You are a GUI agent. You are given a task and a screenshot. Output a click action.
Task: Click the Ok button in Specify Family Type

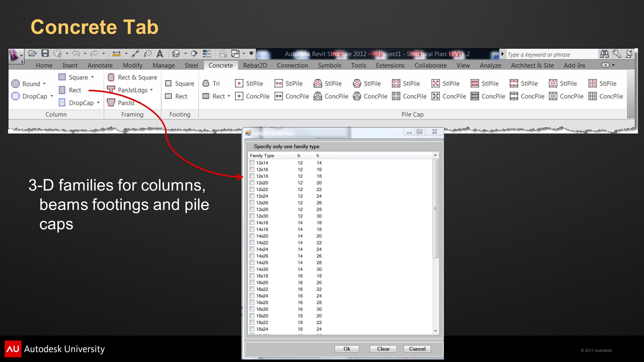click(x=347, y=349)
